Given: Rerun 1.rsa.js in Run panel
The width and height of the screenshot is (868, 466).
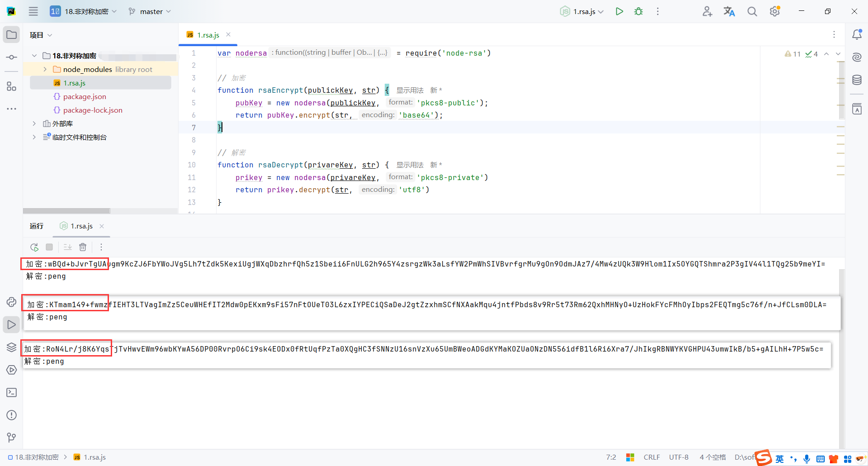Looking at the screenshot, I should 34,247.
